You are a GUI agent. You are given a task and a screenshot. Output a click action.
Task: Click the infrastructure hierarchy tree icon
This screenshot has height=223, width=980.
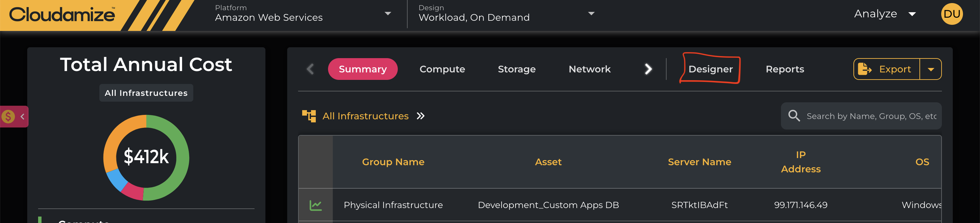309,116
